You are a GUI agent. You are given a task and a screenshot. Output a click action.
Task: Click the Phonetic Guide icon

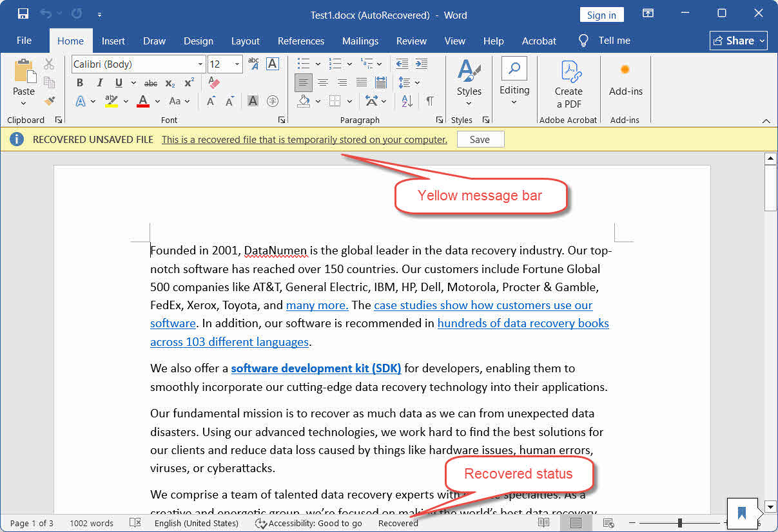(x=253, y=64)
